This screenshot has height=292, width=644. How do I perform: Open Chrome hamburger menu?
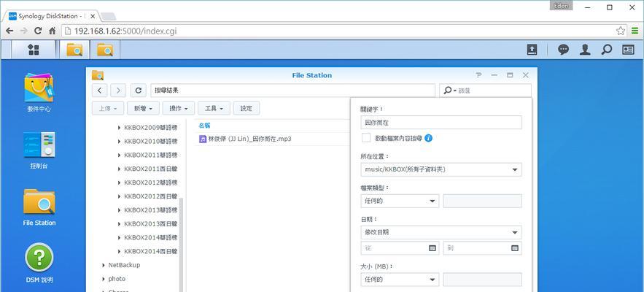[x=635, y=31]
